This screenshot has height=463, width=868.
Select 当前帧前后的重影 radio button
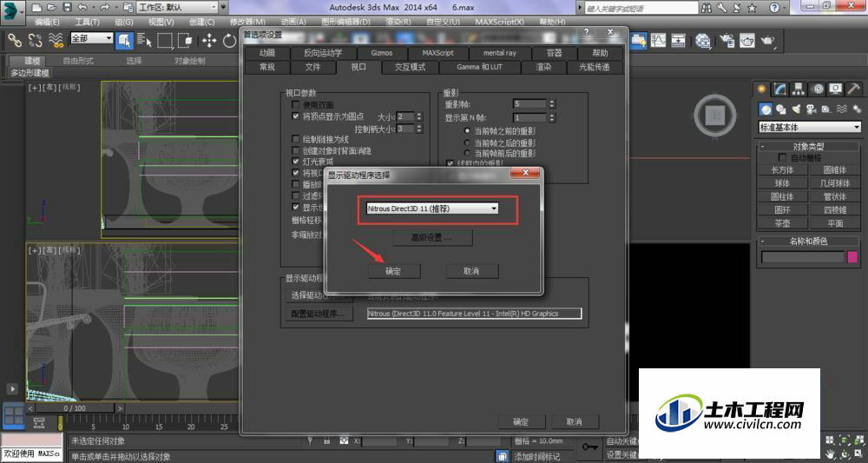[467, 153]
